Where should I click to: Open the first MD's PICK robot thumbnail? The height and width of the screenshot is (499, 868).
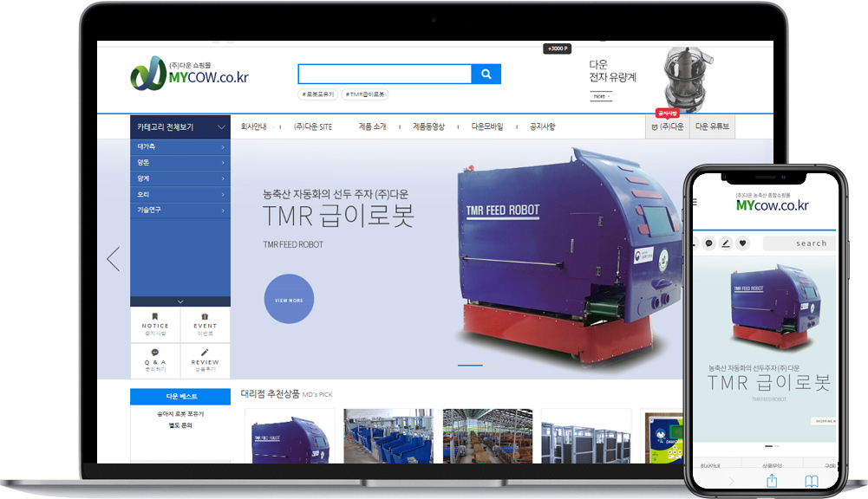pyautogui.click(x=290, y=436)
